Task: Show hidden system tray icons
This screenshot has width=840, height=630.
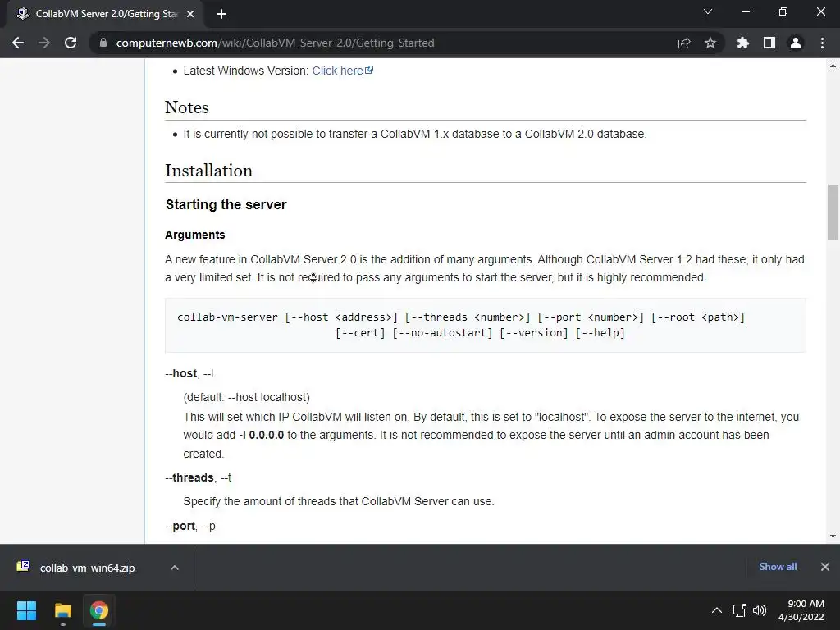Action: [x=716, y=610]
